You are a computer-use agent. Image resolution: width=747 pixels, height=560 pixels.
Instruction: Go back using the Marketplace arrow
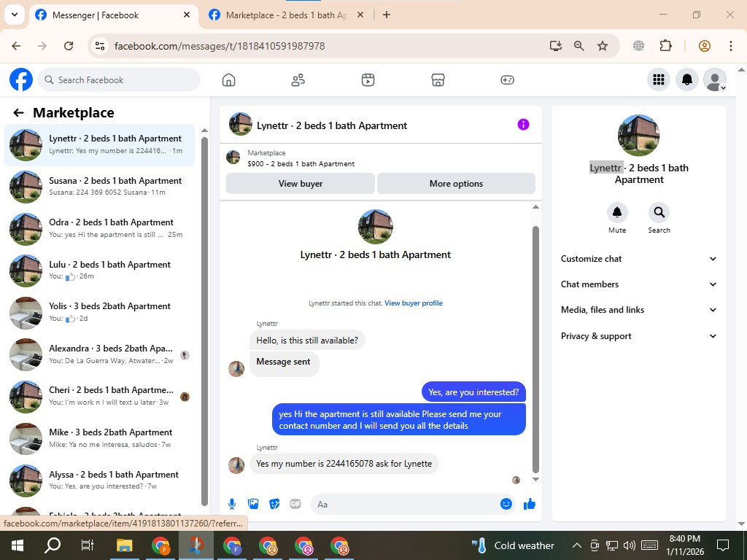[x=18, y=113]
